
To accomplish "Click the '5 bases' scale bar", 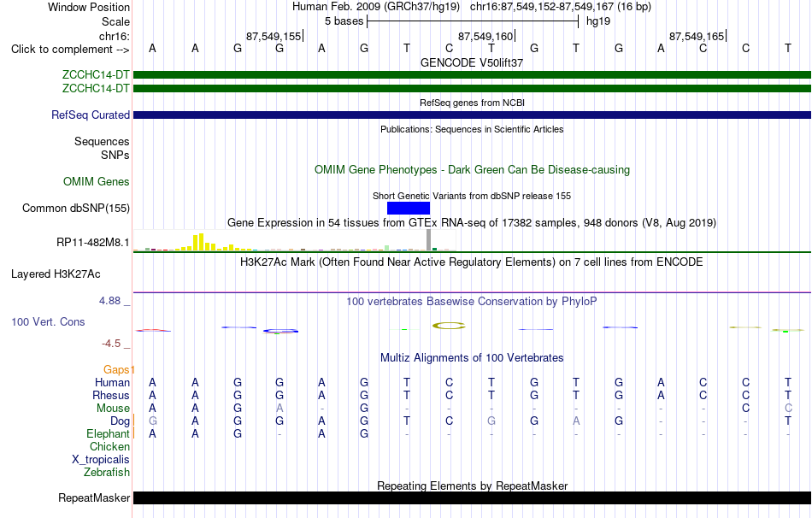I will pos(473,21).
